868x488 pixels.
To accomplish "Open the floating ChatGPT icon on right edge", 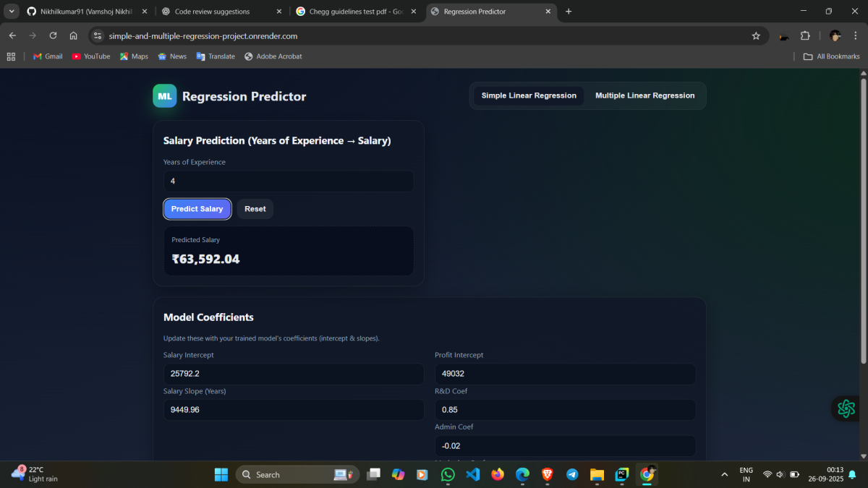I will click(846, 408).
